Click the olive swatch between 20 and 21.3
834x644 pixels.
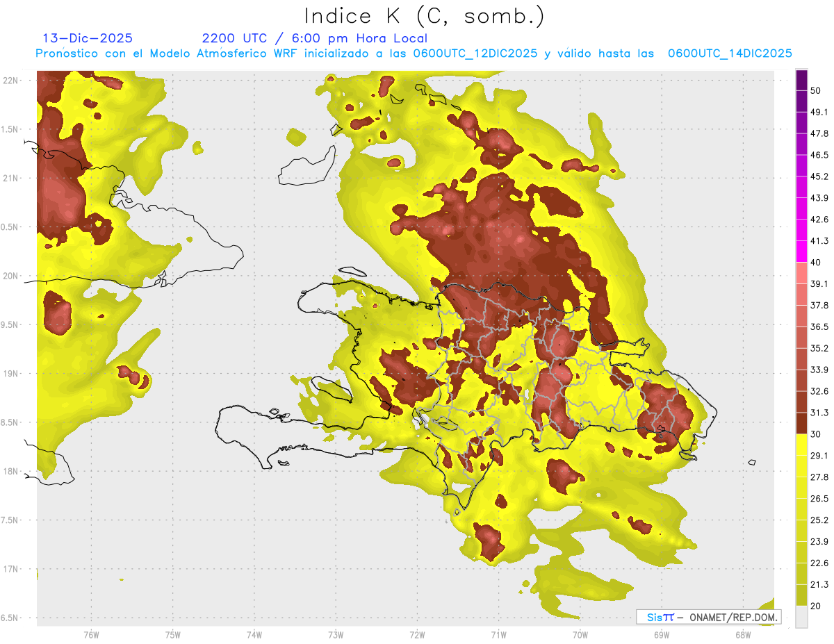(801, 595)
